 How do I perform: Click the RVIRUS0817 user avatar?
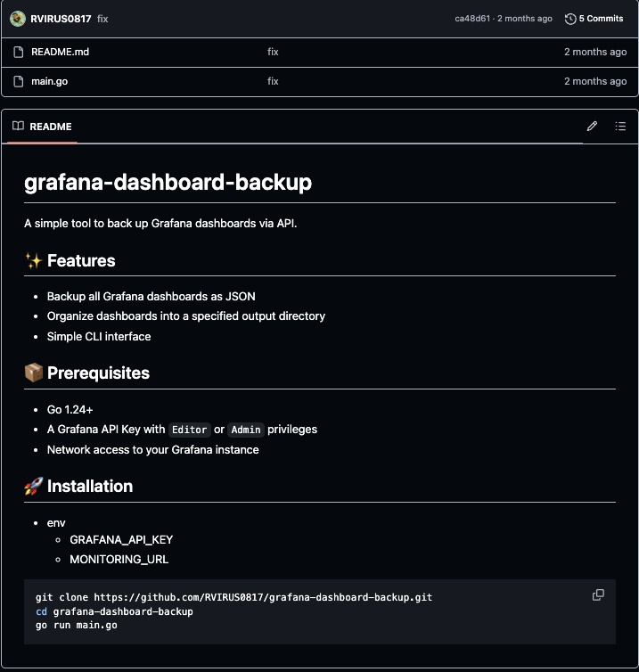point(18,19)
